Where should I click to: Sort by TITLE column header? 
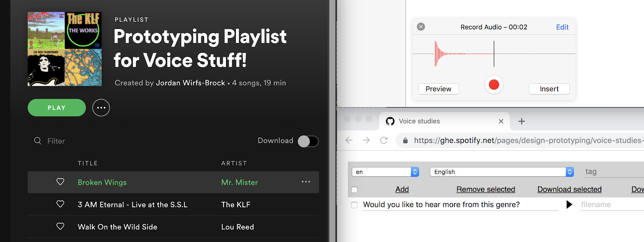click(x=88, y=163)
